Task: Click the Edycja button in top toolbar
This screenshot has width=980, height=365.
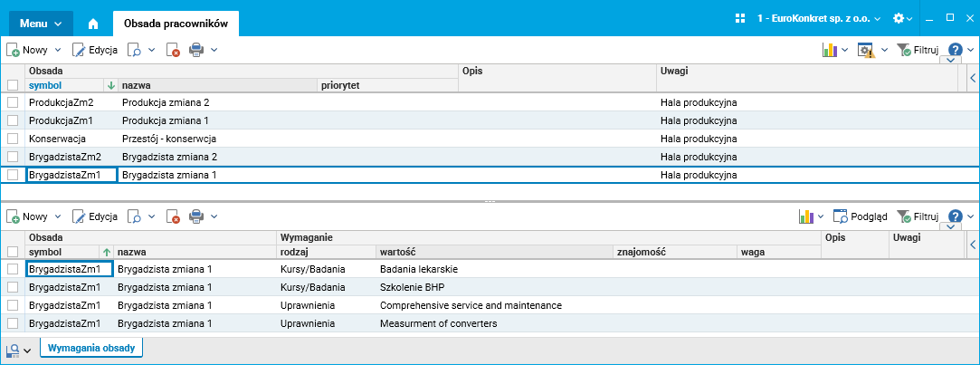Action: tap(96, 50)
